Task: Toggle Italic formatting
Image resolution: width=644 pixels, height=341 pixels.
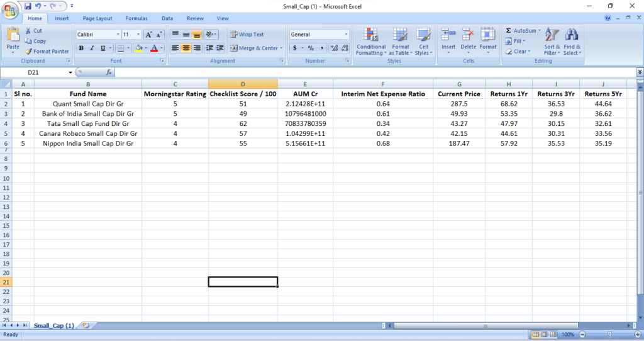Action: click(92, 48)
